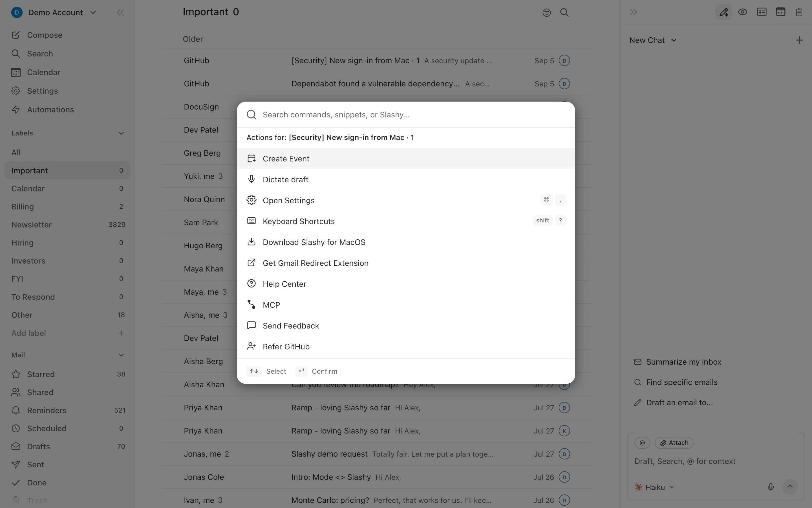Open the Scheduled folder
Screen dimensions: 812x508
coord(67,428)
